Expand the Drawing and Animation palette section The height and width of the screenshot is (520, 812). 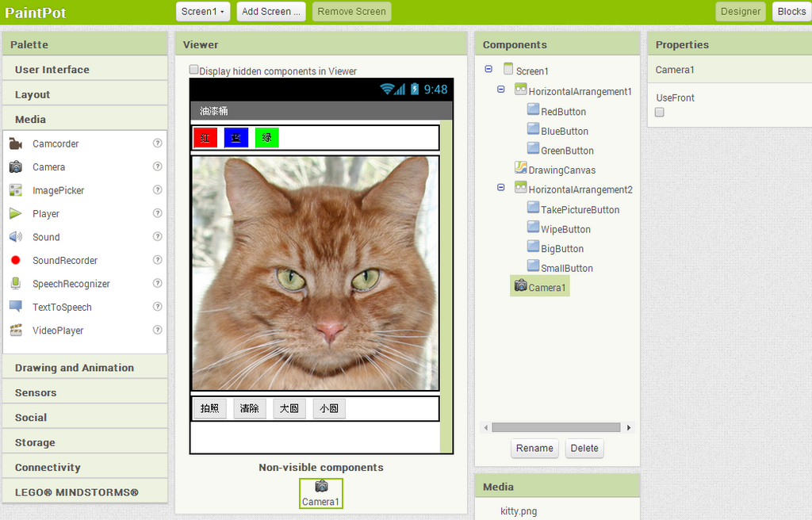coord(75,368)
